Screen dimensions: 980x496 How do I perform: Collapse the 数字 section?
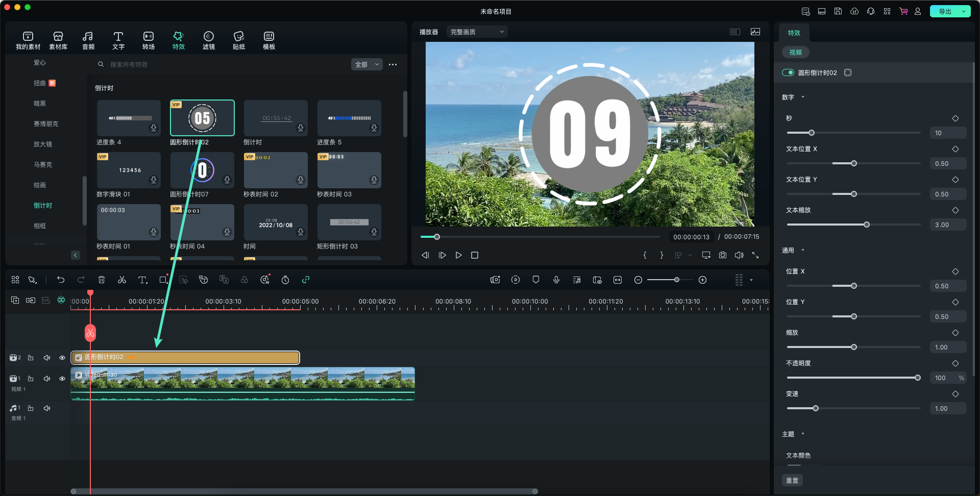pos(803,97)
